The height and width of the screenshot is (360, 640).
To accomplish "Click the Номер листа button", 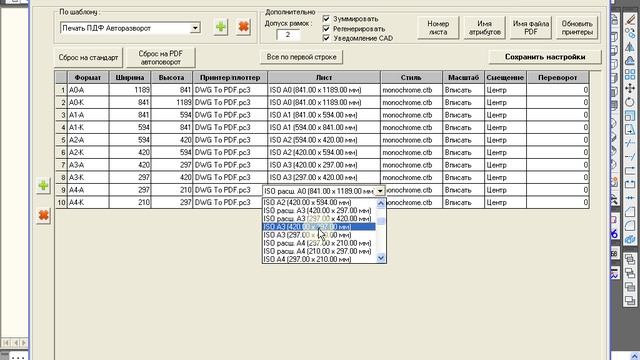I will (x=438, y=28).
